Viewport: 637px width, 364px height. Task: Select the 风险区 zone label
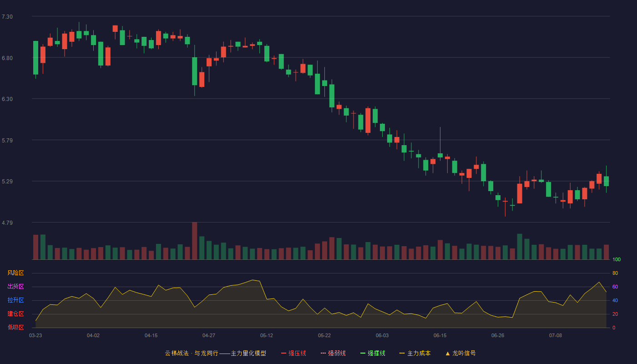point(15,273)
